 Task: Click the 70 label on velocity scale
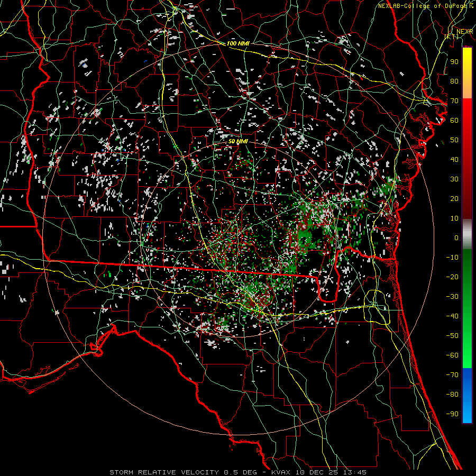click(454, 101)
